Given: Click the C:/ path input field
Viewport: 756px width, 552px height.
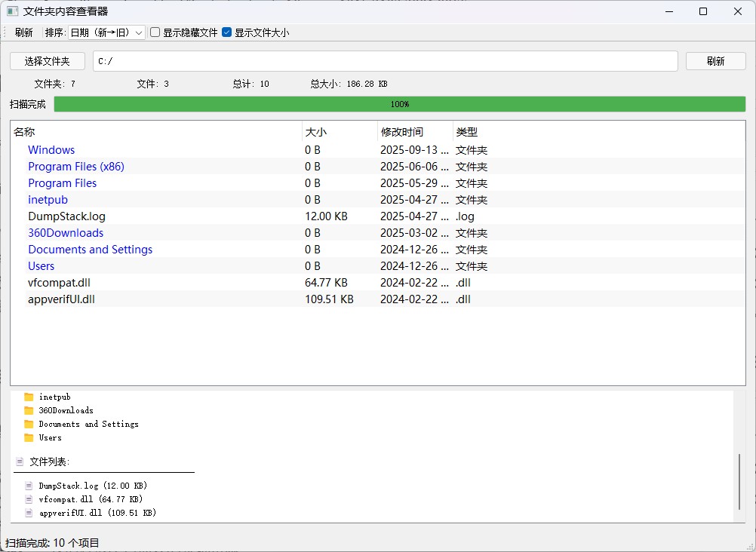Looking at the screenshot, I should click(385, 61).
